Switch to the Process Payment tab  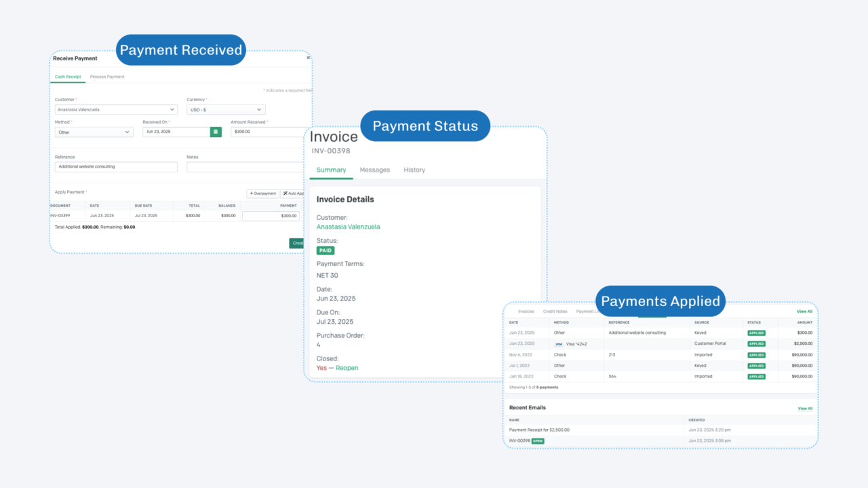[106, 77]
